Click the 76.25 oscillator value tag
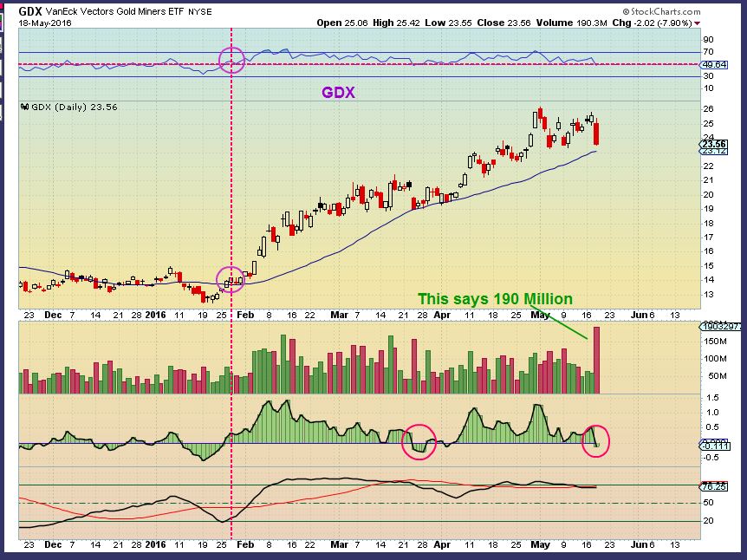The height and width of the screenshot is (560, 747). (x=714, y=486)
